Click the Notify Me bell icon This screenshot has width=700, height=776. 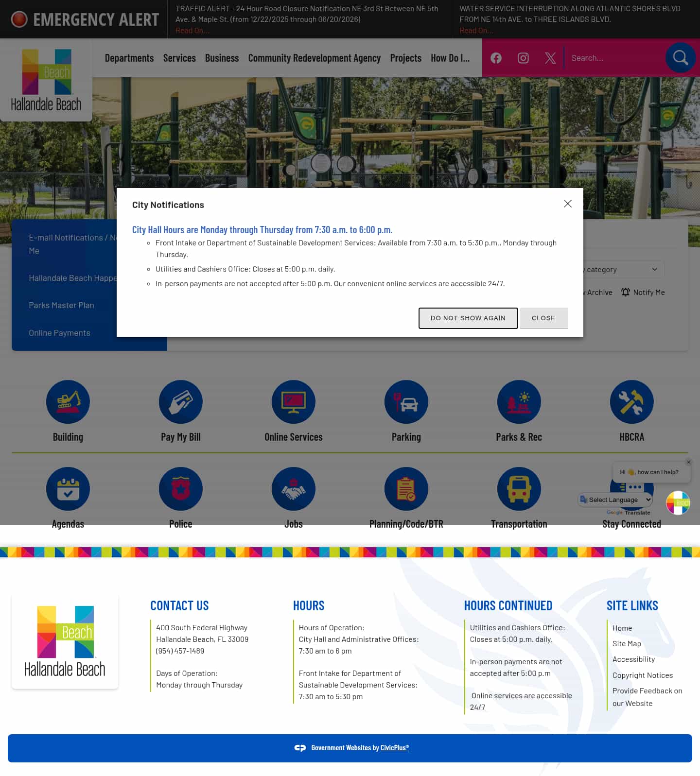click(x=626, y=292)
